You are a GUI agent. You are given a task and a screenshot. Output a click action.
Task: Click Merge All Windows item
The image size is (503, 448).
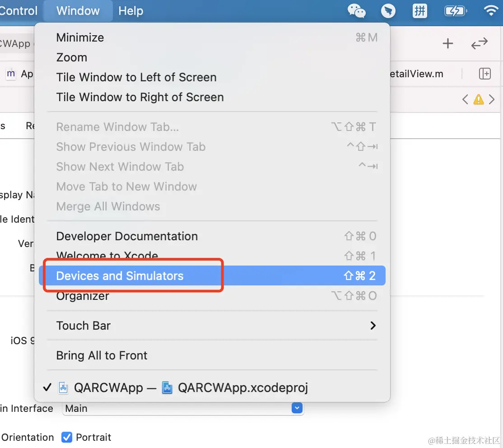212,207
